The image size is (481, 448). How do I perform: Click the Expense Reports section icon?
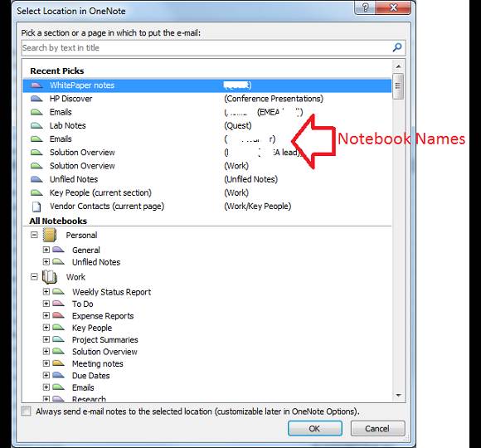coord(58,315)
